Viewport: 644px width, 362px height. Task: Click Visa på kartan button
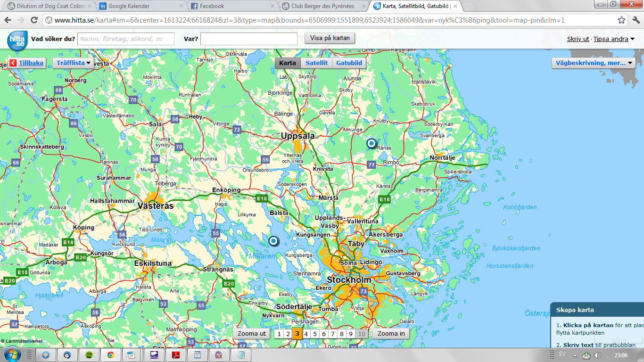[x=330, y=38]
